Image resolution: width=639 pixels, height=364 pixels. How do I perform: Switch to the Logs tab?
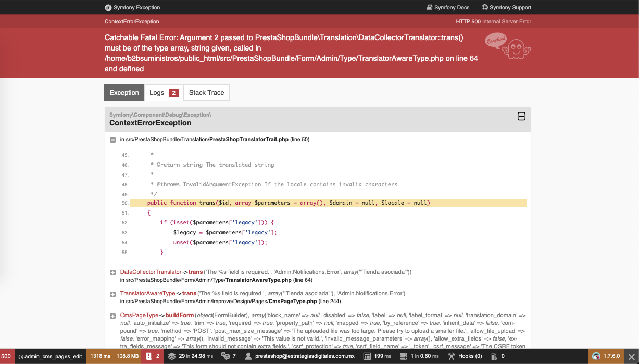[x=164, y=93]
